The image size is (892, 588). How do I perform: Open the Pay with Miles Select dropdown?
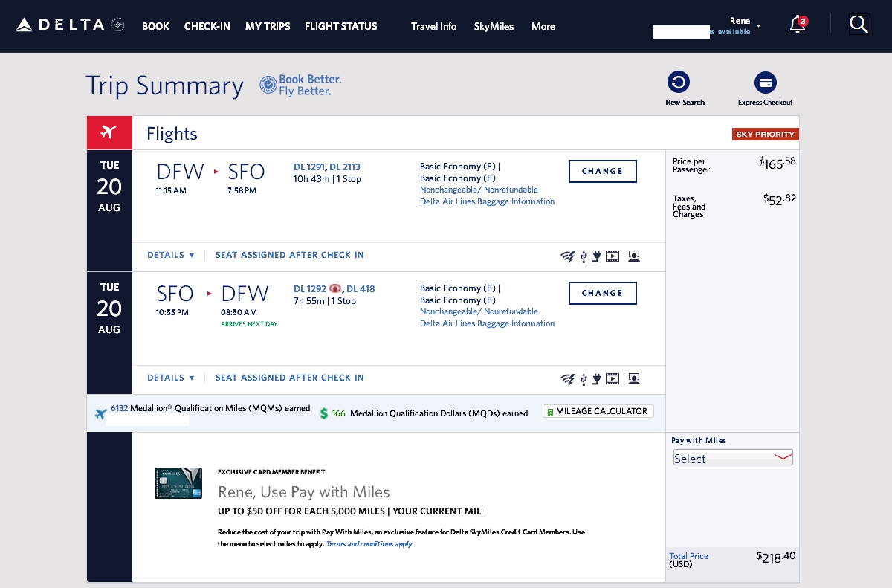(732, 457)
